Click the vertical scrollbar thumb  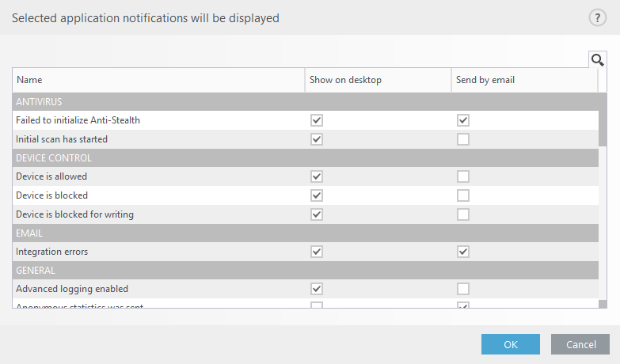point(603,119)
